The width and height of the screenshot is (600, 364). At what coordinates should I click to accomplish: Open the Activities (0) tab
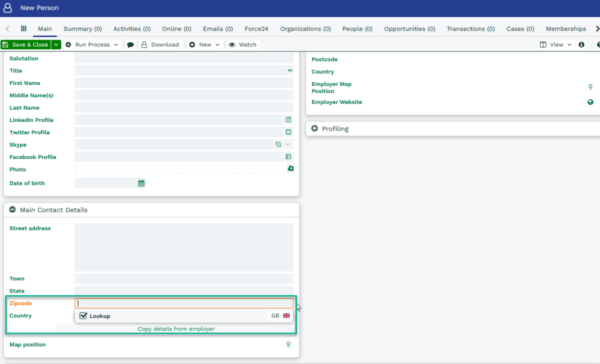(x=132, y=29)
